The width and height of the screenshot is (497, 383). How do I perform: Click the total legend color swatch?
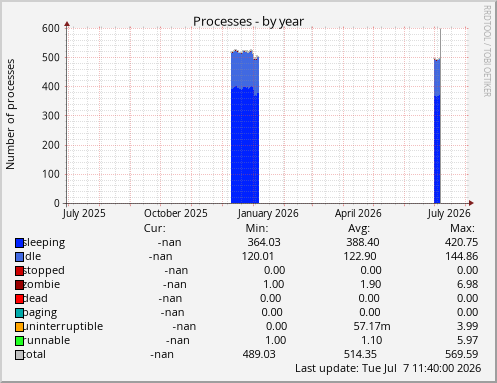(19, 355)
